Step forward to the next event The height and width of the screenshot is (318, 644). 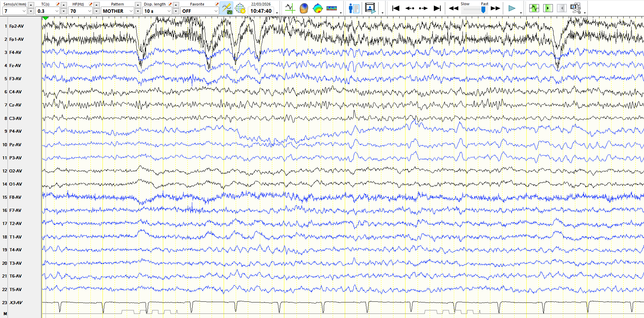coord(423,8)
